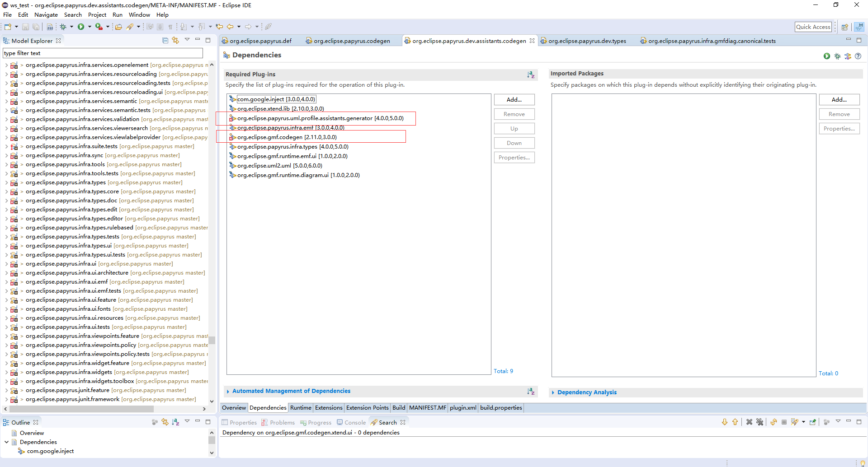Image resolution: width=868 pixels, height=467 pixels.
Task: Click Organize Manifests icon in Dependencies header
Action: click(848, 56)
